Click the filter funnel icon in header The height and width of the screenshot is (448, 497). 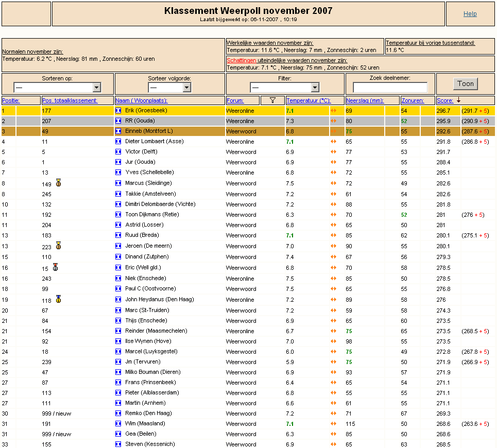[272, 100]
